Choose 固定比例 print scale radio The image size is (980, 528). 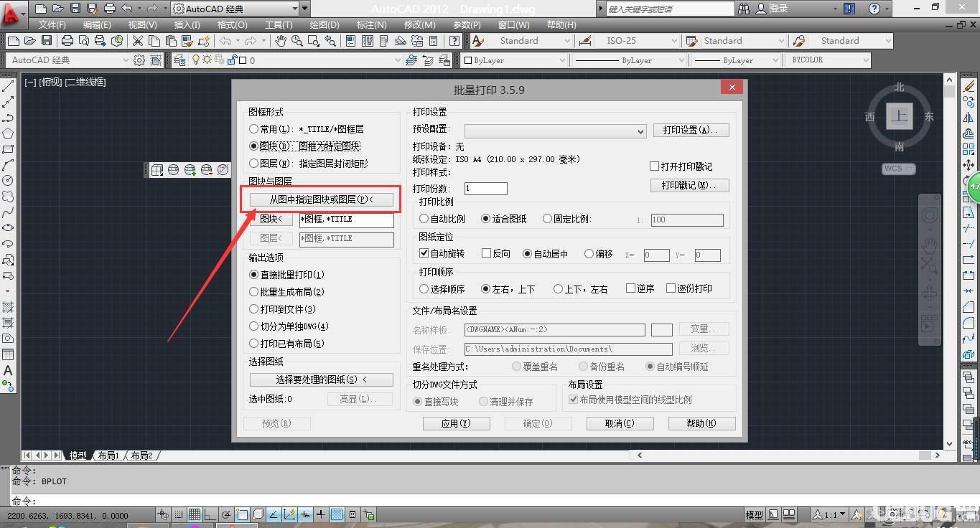548,219
